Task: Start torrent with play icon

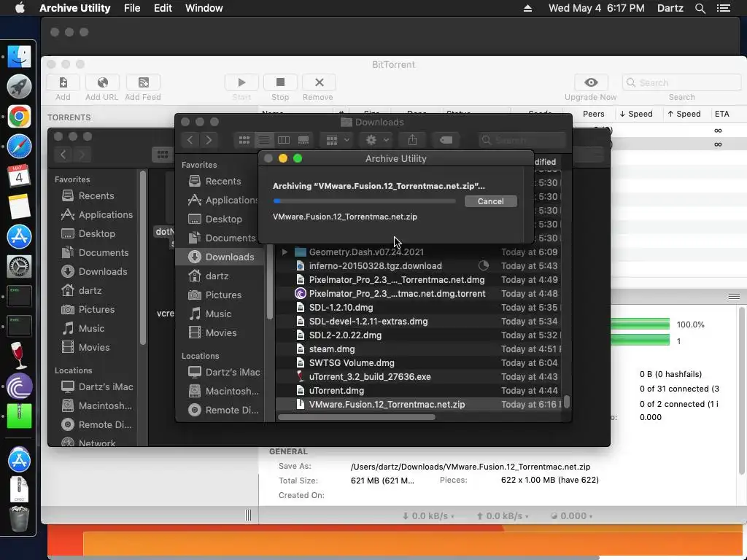Action: [x=241, y=82]
